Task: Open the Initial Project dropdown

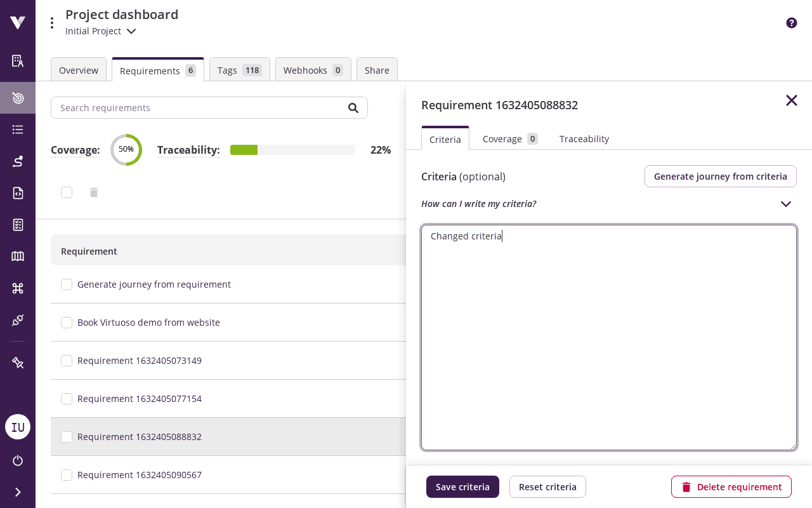Action: tap(101, 30)
